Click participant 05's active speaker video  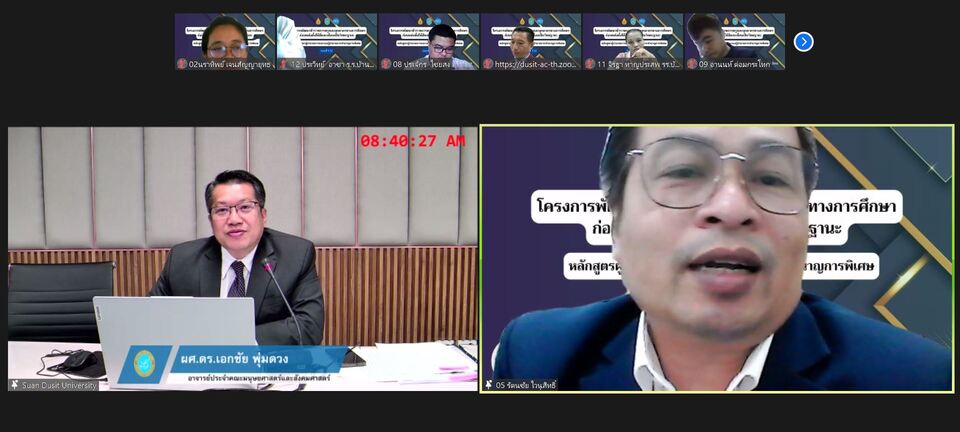[717, 259]
